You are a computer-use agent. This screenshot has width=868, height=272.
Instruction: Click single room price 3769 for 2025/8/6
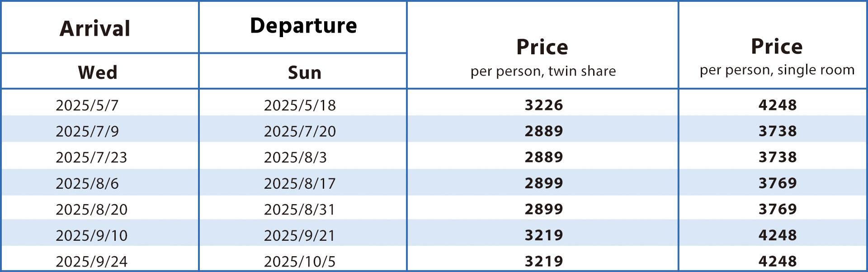[778, 183]
